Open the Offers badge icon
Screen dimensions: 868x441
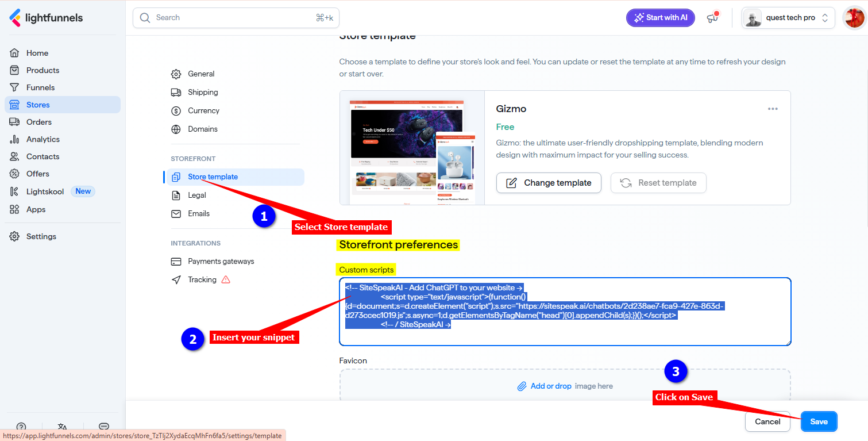click(x=15, y=174)
